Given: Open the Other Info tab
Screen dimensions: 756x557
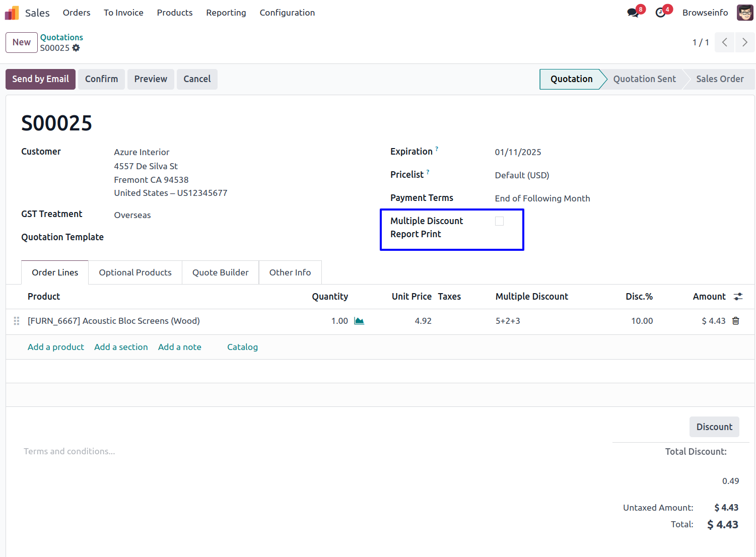Looking at the screenshot, I should [290, 272].
